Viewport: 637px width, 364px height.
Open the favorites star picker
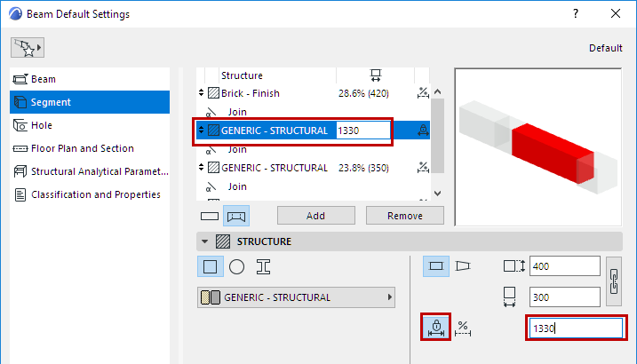click(x=28, y=46)
